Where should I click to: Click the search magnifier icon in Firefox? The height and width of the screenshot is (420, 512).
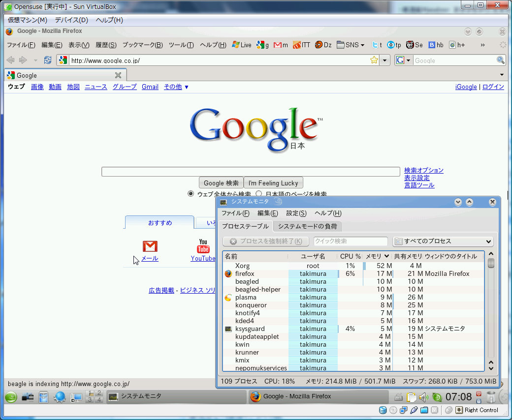(500, 60)
